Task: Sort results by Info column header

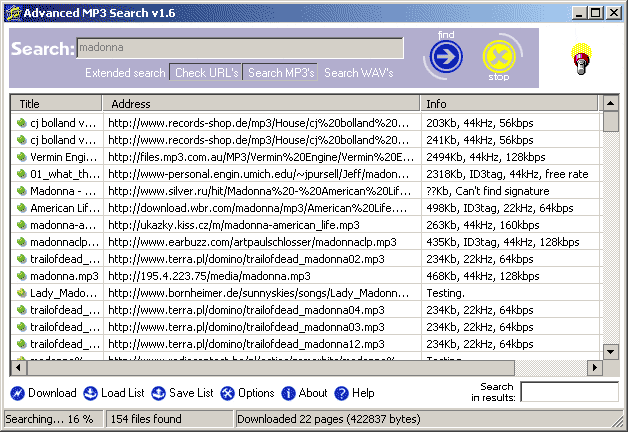Action: coord(509,104)
